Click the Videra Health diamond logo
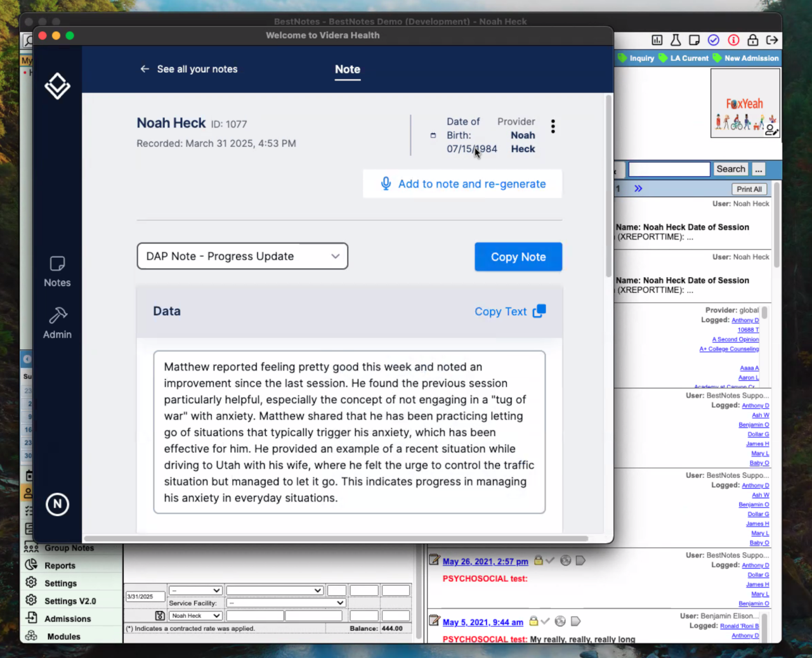This screenshot has height=658, width=812. tap(57, 86)
